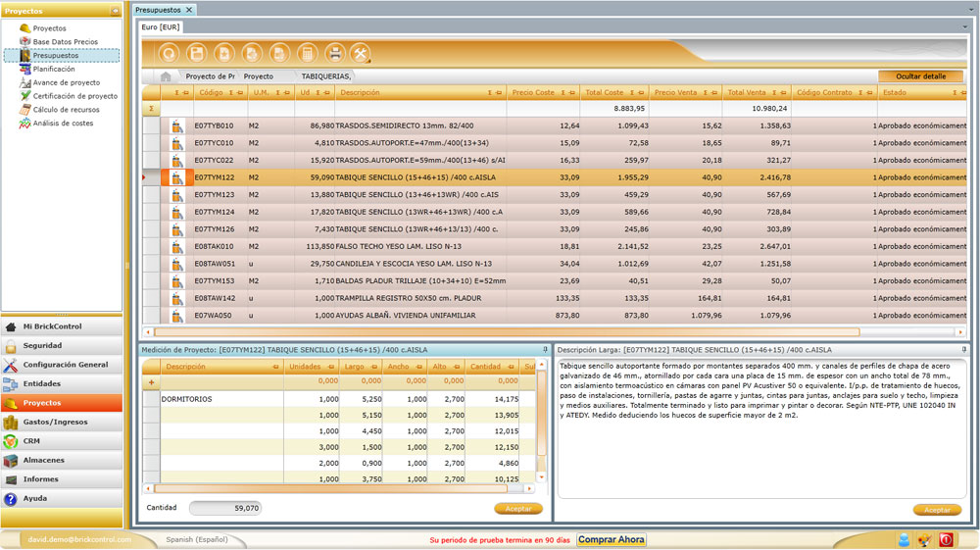Click the Spanish (Español) language selector

197,539
